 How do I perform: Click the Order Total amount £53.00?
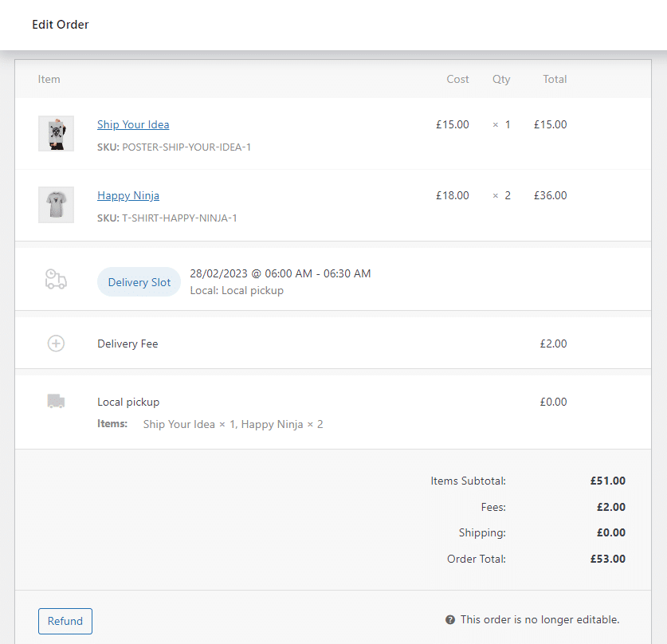point(608,559)
